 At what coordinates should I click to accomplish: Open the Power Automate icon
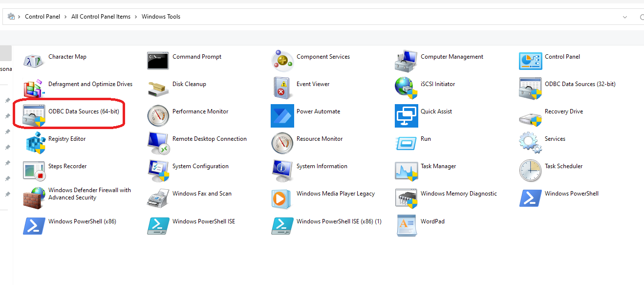[282, 116]
